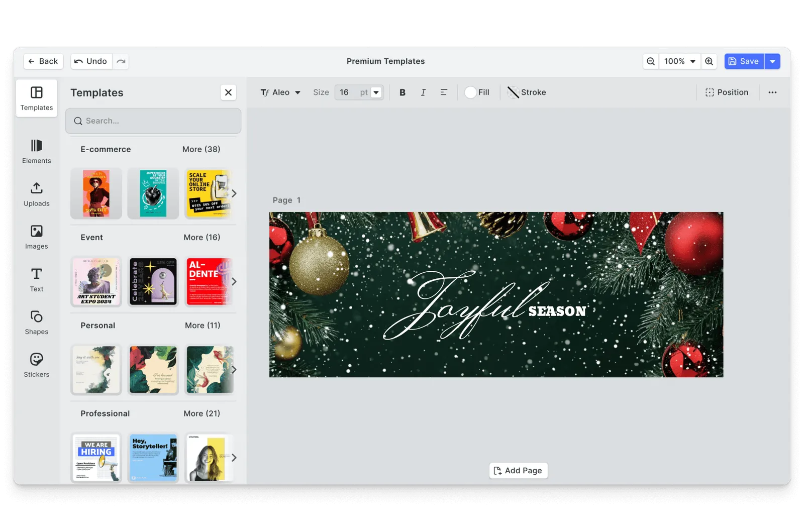
Task: Close the Templates panel
Action: coord(228,92)
